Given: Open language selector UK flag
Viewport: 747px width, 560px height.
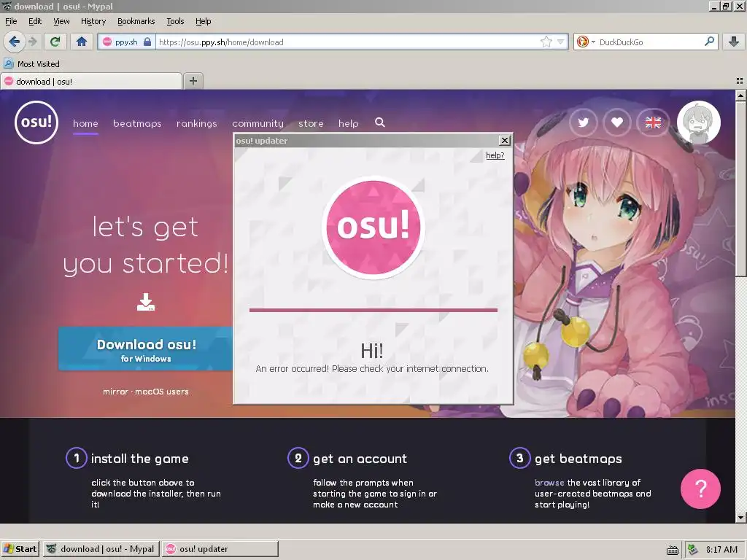Looking at the screenshot, I should 653,122.
